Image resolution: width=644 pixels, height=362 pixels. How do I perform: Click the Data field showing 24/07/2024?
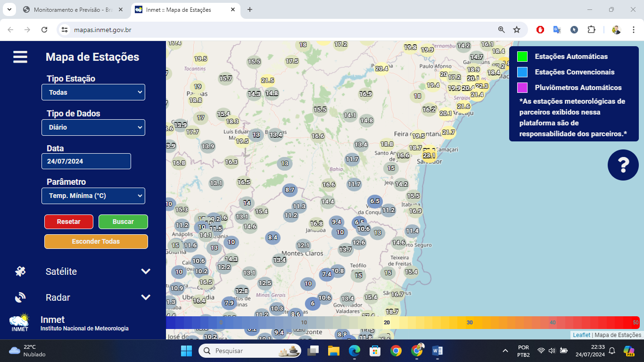(x=86, y=161)
